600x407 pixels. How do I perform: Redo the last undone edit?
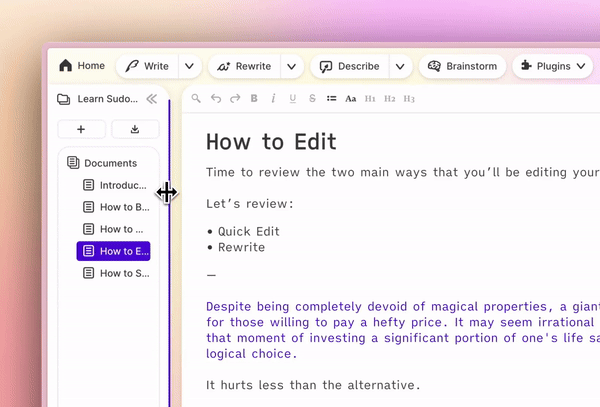tap(235, 98)
